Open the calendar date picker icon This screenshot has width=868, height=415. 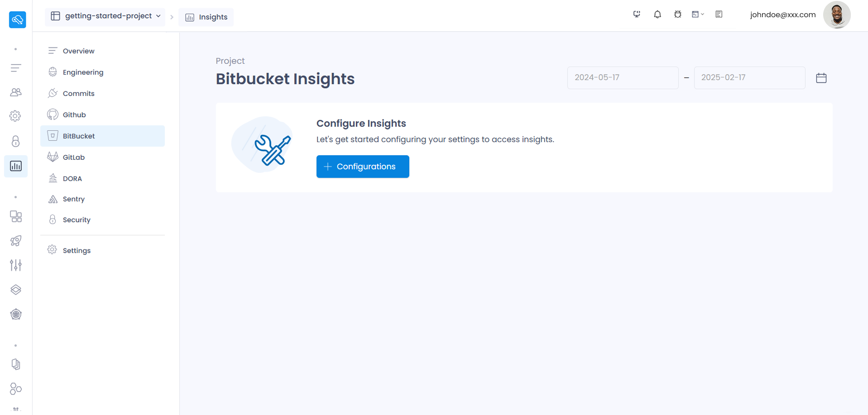point(821,78)
